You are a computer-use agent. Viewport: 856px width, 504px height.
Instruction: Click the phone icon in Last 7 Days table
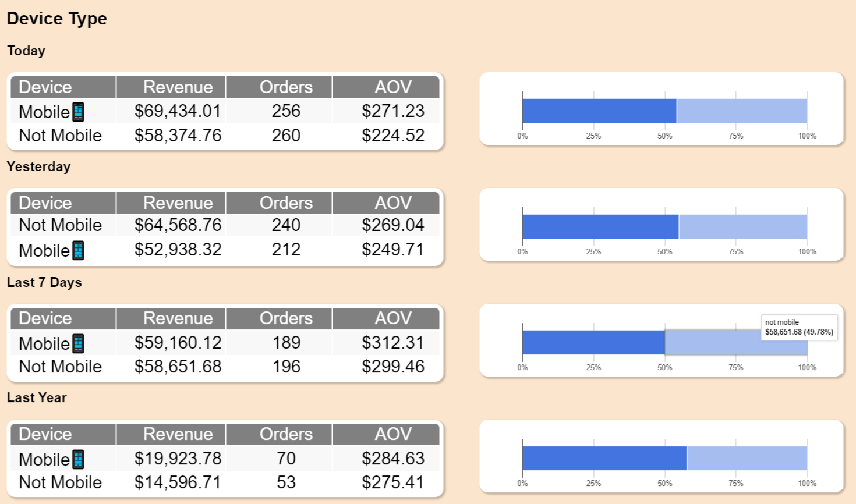point(78,343)
